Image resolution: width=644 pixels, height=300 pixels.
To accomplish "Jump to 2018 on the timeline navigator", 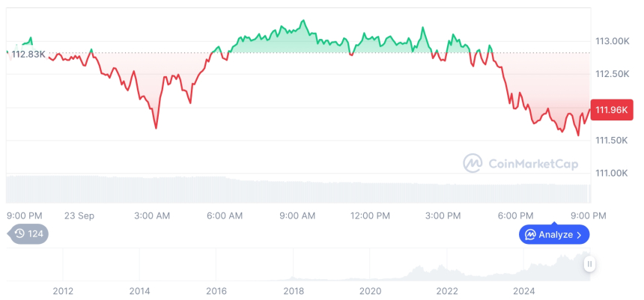I will pos(294,290).
